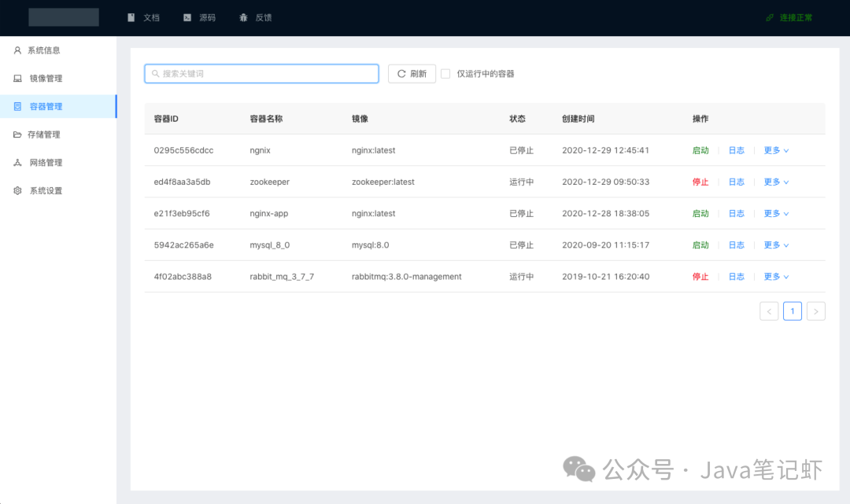This screenshot has height=504, width=850.
Task: Start the nginx-app container via 启动
Action: tap(700, 213)
